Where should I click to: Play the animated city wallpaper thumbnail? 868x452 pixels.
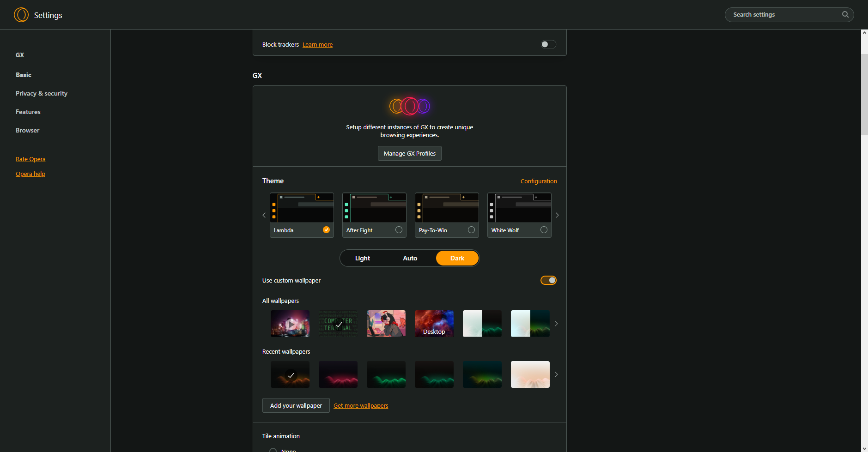point(290,324)
